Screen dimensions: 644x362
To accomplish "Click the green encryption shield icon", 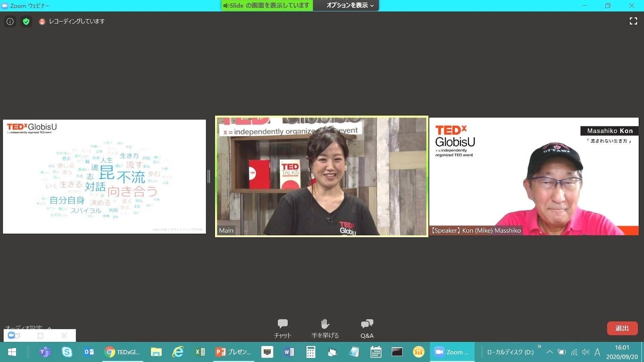I will coord(26,21).
